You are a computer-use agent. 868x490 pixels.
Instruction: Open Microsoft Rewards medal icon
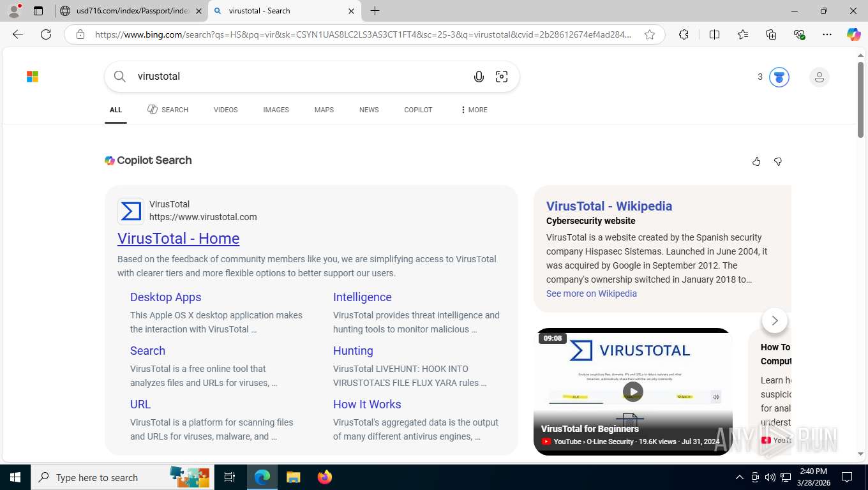click(x=779, y=77)
